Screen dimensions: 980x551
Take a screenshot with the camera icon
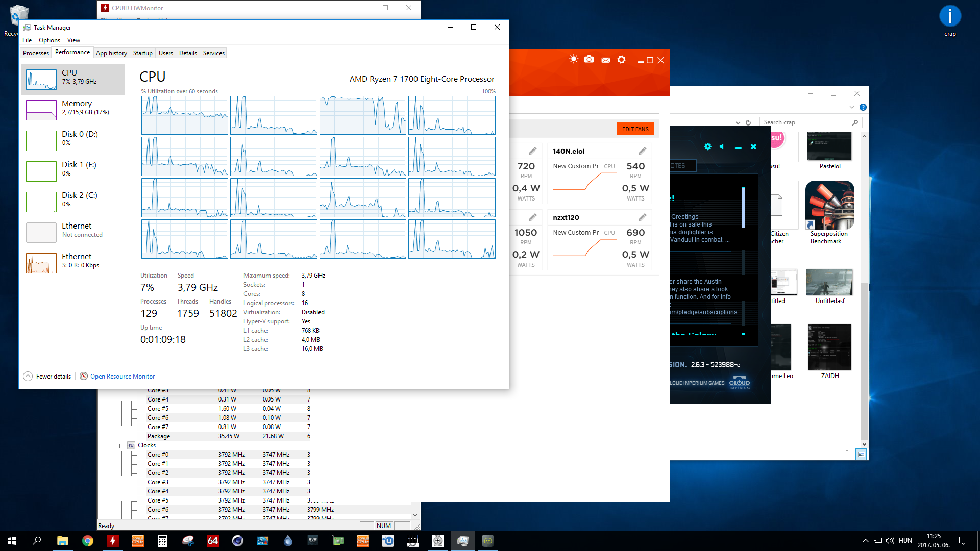589,60
